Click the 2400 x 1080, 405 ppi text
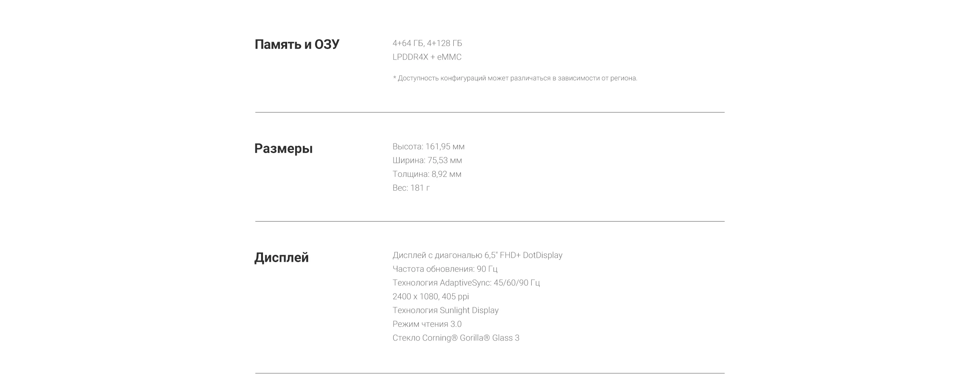The height and width of the screenshot is (383, 980). (431, 297)
